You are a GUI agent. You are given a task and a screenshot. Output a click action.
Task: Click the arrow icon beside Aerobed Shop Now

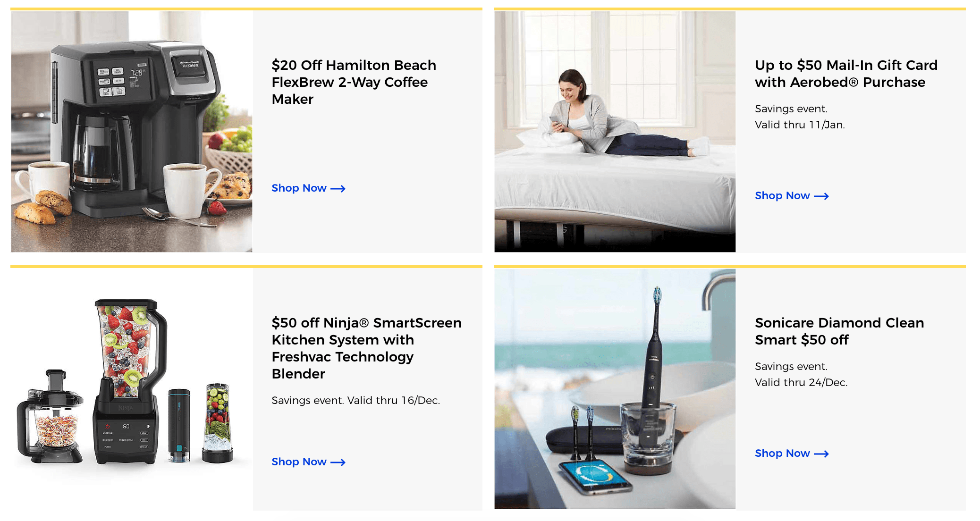(x=821, y=196)
